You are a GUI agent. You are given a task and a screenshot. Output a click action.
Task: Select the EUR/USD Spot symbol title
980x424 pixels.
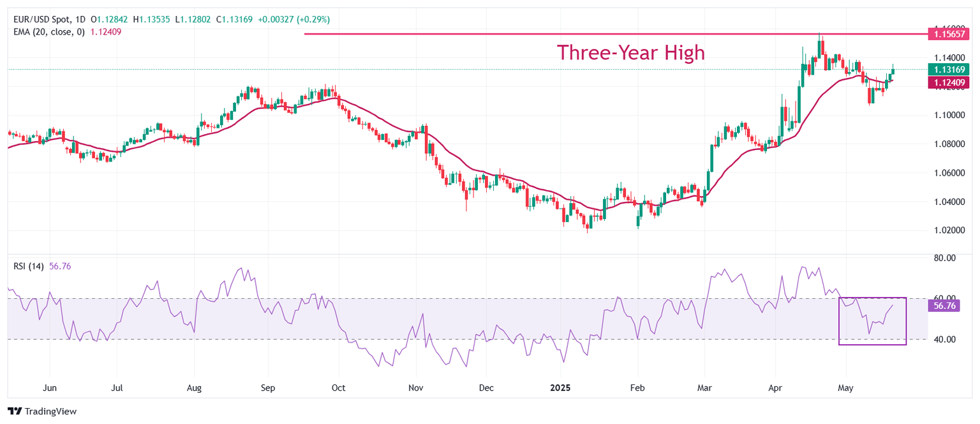(48, 20)
